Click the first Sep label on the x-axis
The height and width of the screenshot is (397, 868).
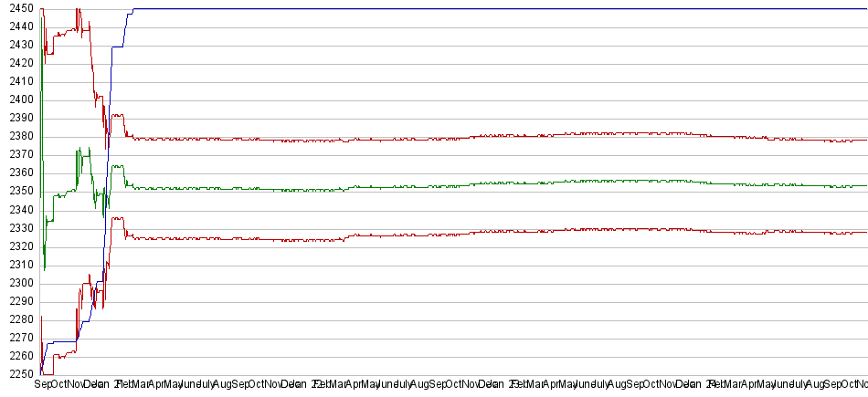point(43,386)
